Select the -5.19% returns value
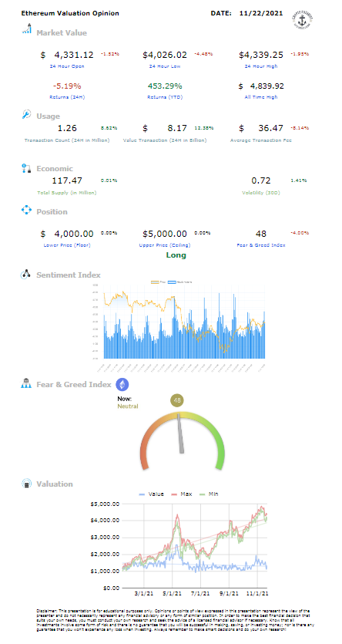The width and height of the screenshot is (342, 644). pos(67,86)
